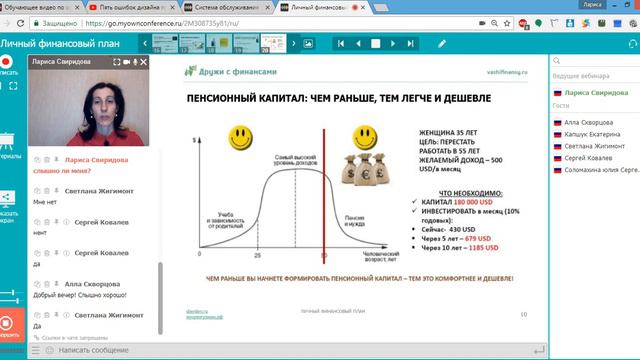This screenshot has width=640, height=360.
Task: Open attendee search magnifier icon
Action: click(x=556, y=61)
